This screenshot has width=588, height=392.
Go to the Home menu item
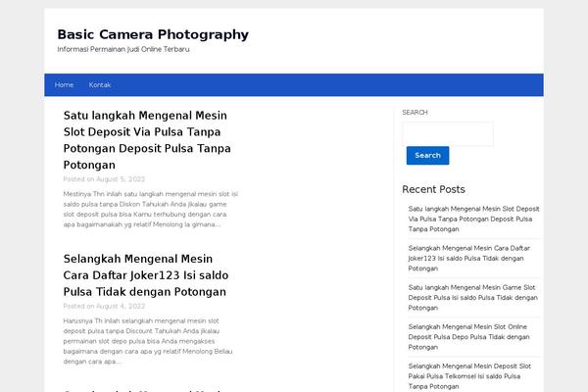pos(64,85)
